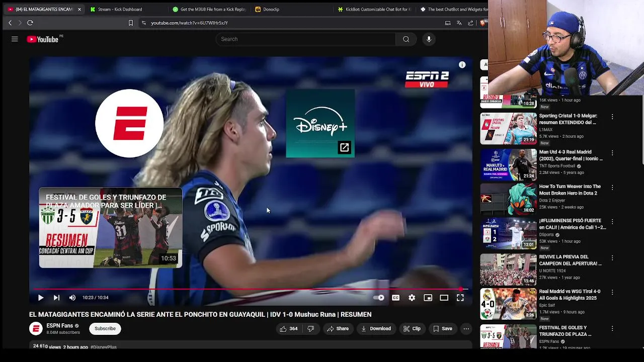
Task: Focus the YouTube search box
Action: (x=306, y=39)
